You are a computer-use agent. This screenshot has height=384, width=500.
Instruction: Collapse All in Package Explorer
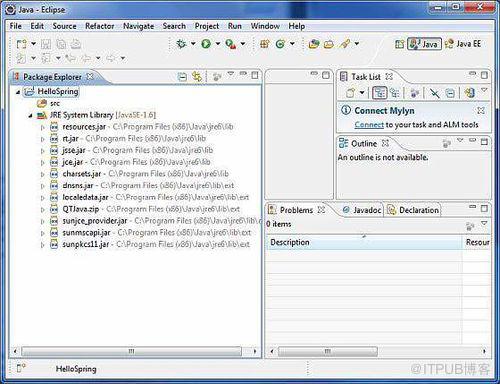tap(182, 77)
